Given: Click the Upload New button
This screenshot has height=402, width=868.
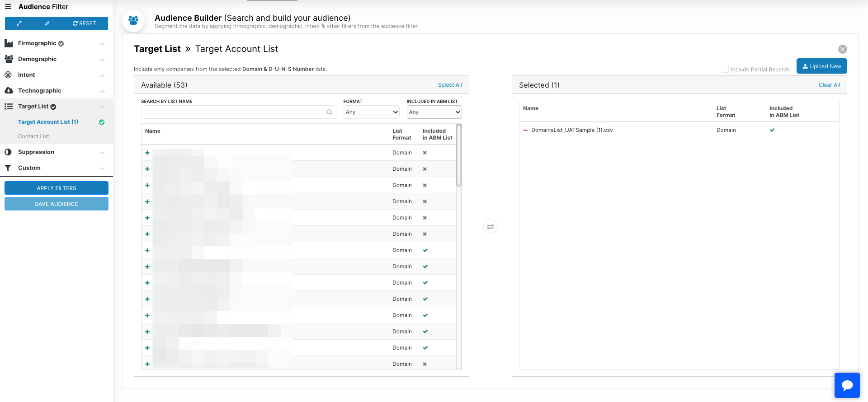Looking at the screenshot, I should pos(821,66).
